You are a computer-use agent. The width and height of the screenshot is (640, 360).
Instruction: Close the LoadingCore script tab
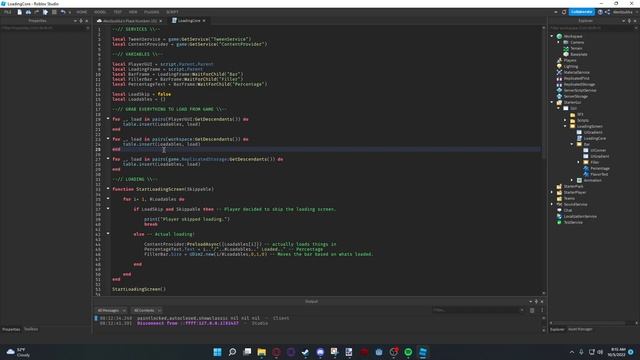[x=204, y=21]
